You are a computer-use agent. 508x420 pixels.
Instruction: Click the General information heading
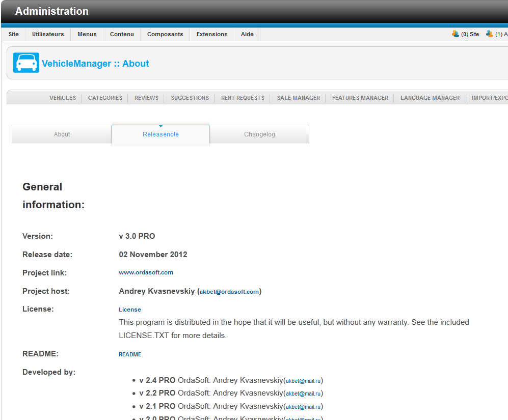tap(54, 195)
